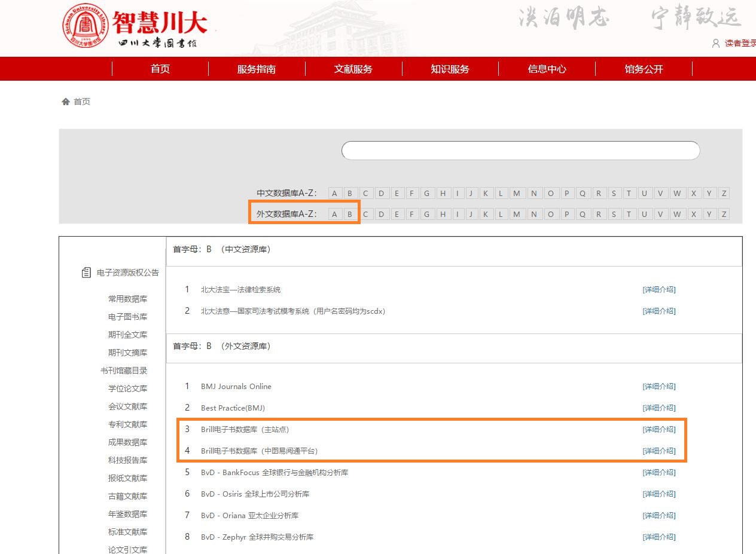This screenshot has width=756, height=554.
Task: Open the 服务指南 menu
Action: click(x=257, y=69)
